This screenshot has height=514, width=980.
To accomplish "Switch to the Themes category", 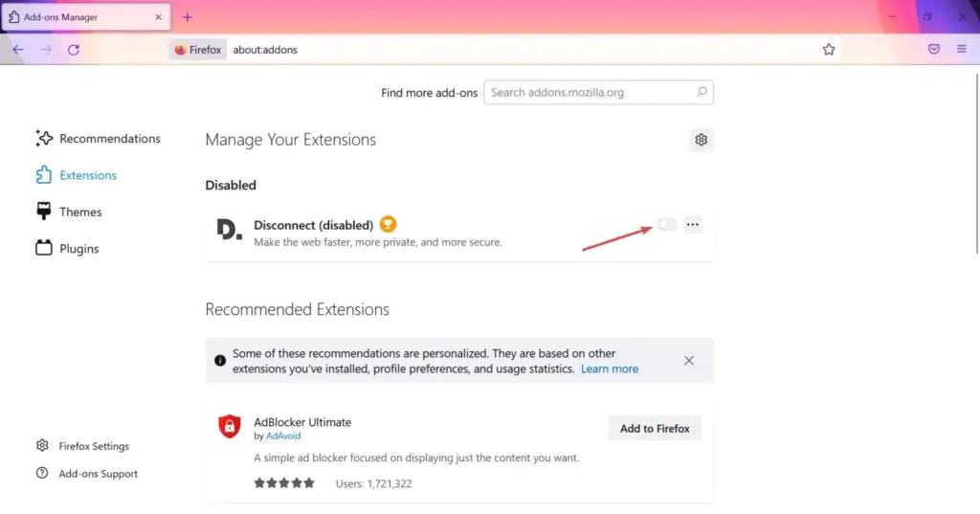I will (69, 212).
